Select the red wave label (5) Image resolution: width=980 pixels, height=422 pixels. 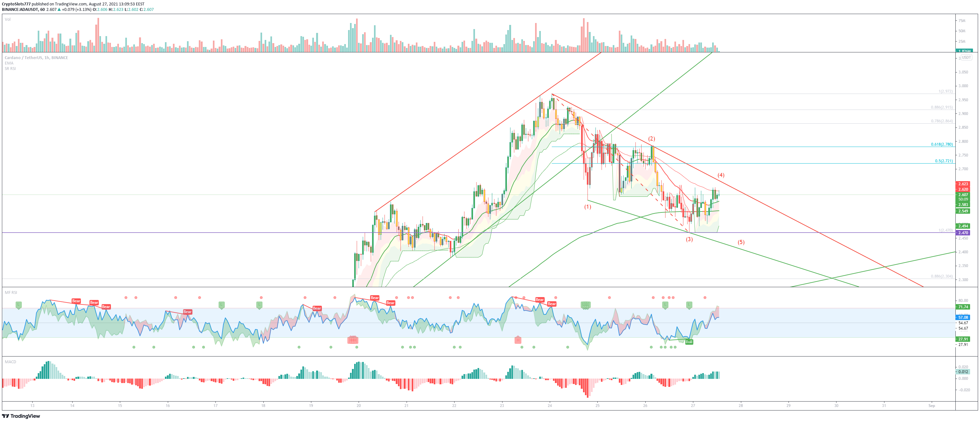point(741,242)
